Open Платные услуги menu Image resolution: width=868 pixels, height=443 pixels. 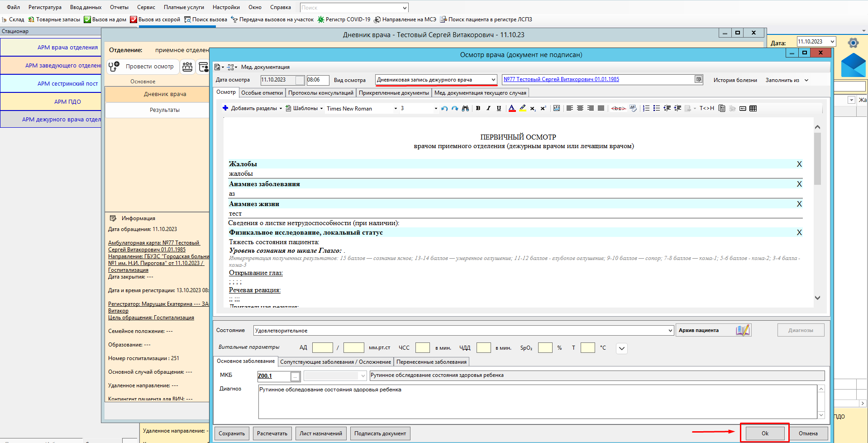pyautogui.click(x=184, y=7)
